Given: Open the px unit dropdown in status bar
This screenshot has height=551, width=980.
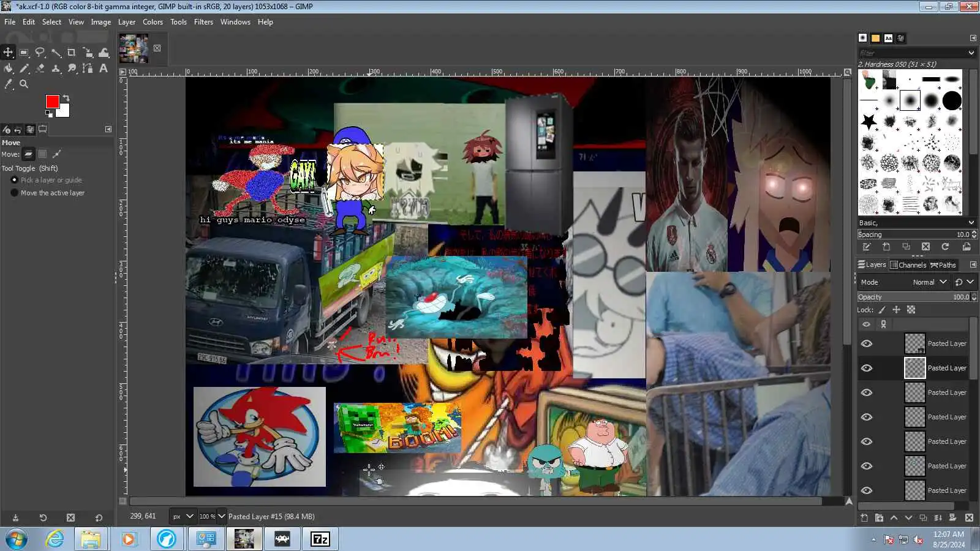Looking at the screenshot, I should click(x=183, y=517).
